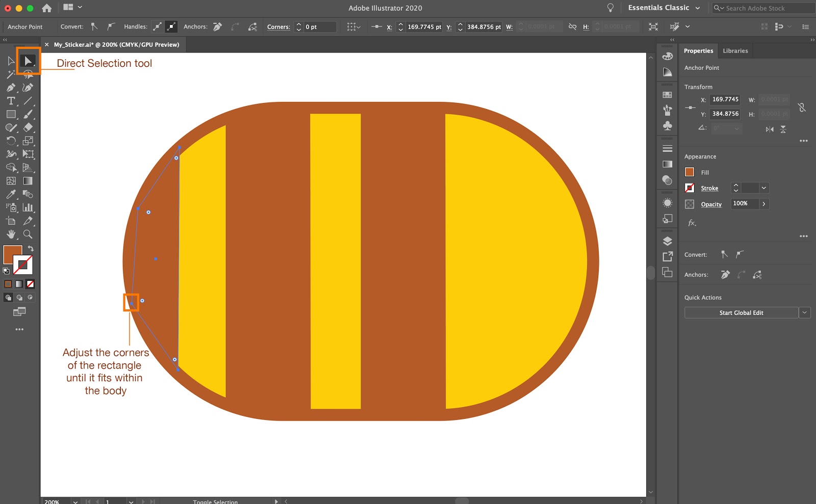
Task: Open the Layers panel from the right sidebar
Action: pos(668,240)
